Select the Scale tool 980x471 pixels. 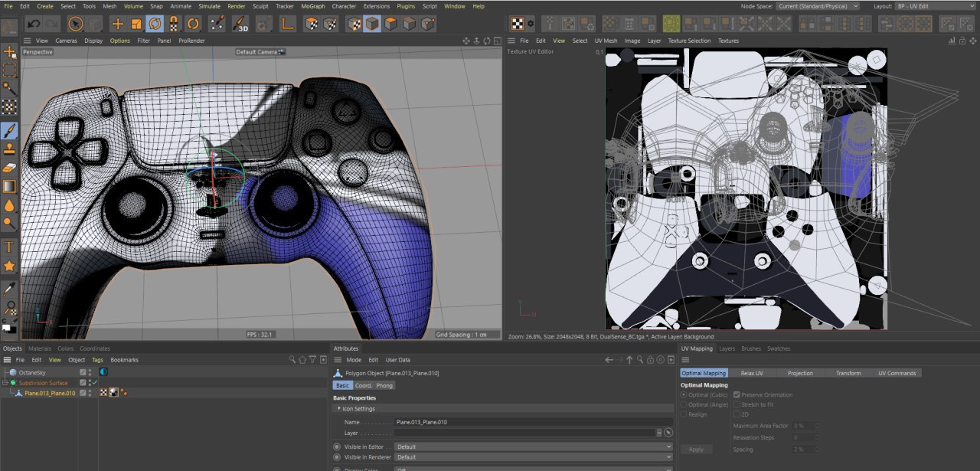click(136, 25)
